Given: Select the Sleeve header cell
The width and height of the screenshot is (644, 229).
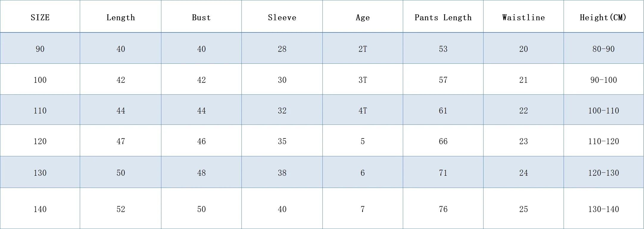Looking at the screenshot, I should 282,17.
